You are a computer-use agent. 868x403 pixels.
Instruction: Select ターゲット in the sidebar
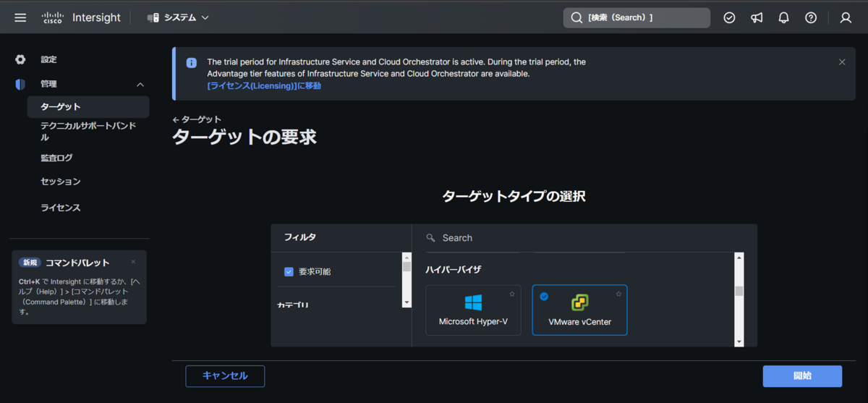88,106
